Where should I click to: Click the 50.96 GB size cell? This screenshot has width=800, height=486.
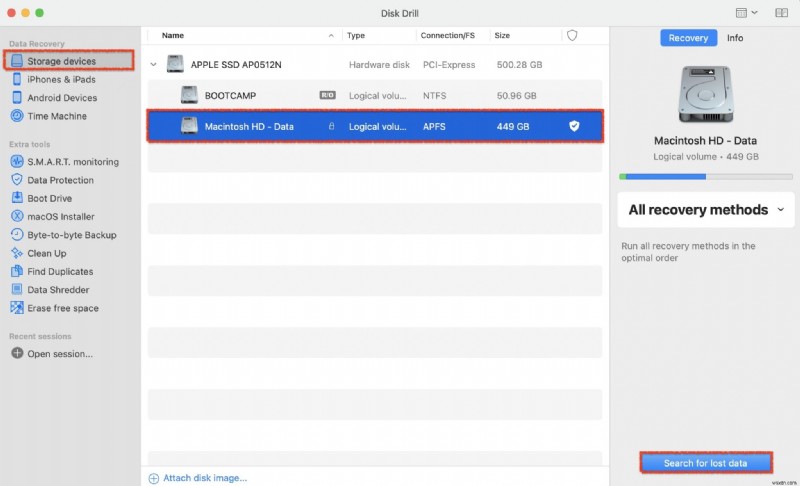coord(516,95)
